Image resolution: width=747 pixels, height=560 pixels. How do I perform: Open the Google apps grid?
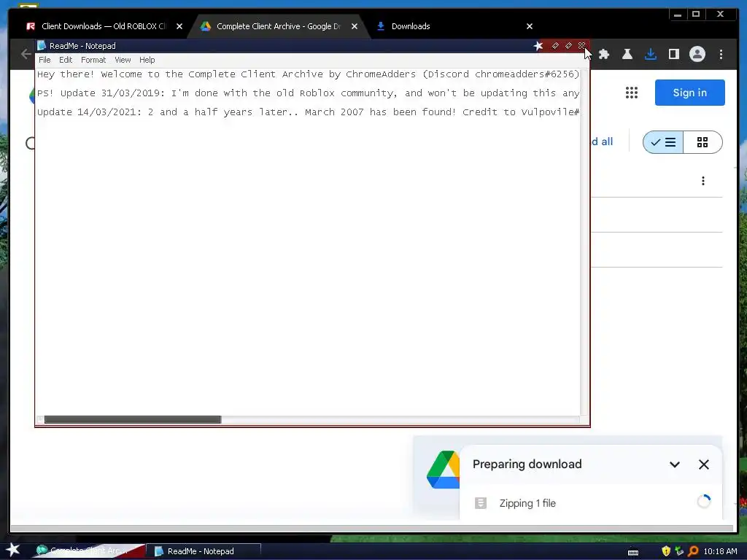631,93
